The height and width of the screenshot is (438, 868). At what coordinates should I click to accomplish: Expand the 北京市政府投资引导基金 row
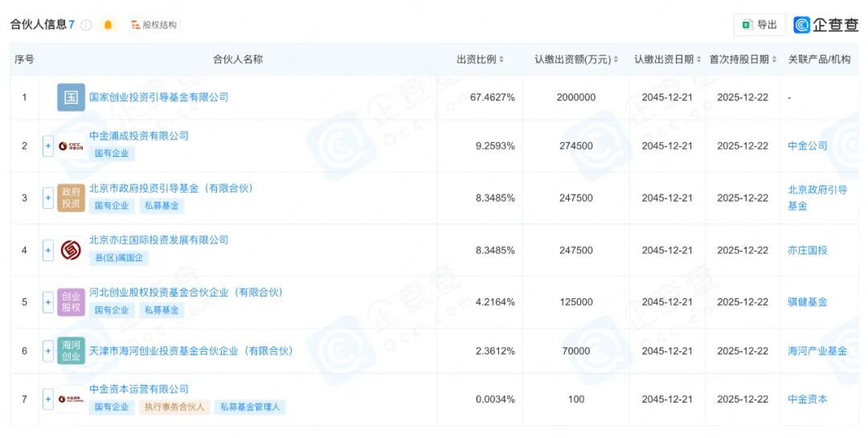point(48,198)
